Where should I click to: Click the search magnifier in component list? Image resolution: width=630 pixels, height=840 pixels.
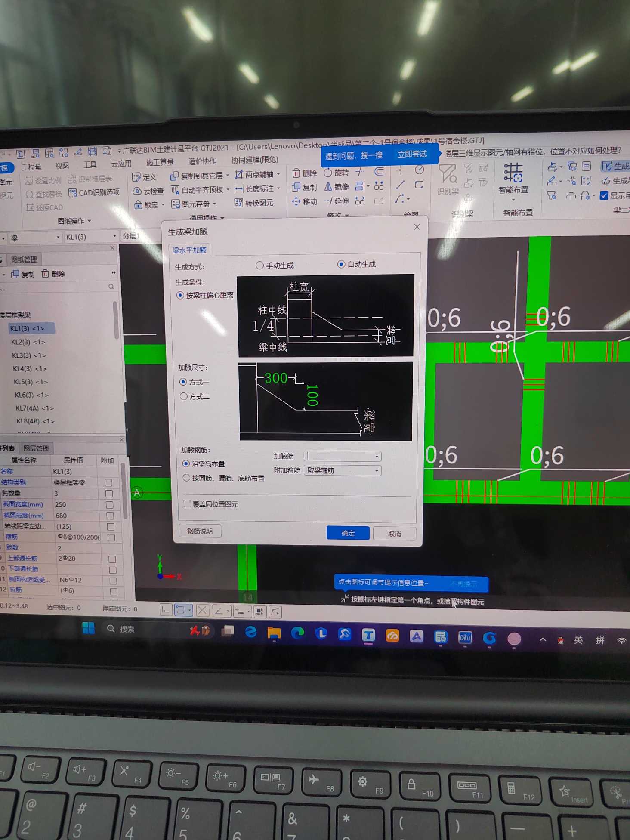point(111,287)
